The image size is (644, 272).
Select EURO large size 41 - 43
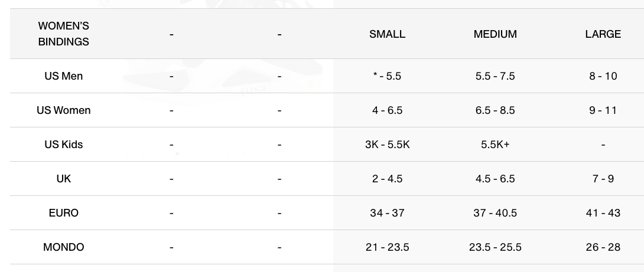coord(603,213)
